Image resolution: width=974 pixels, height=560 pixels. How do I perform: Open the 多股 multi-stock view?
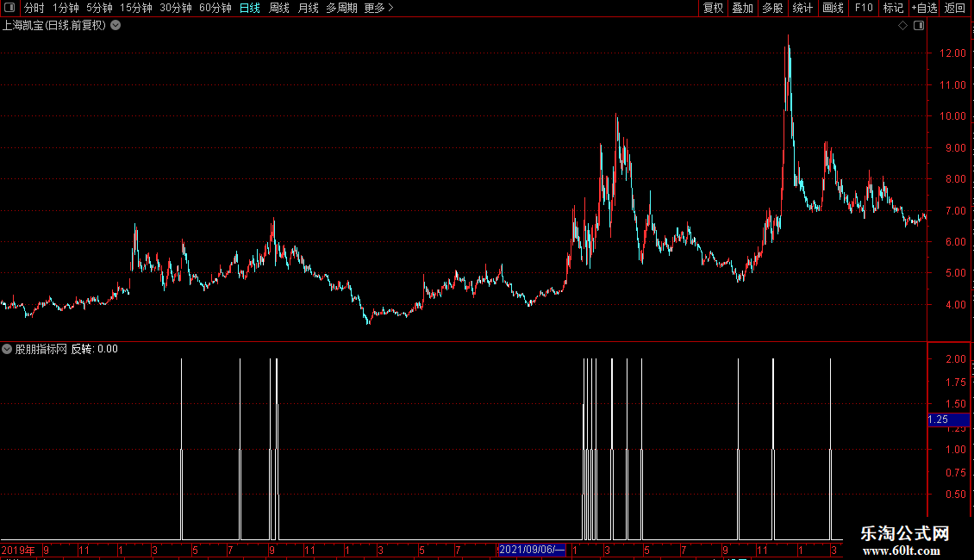tap(772, 8)
